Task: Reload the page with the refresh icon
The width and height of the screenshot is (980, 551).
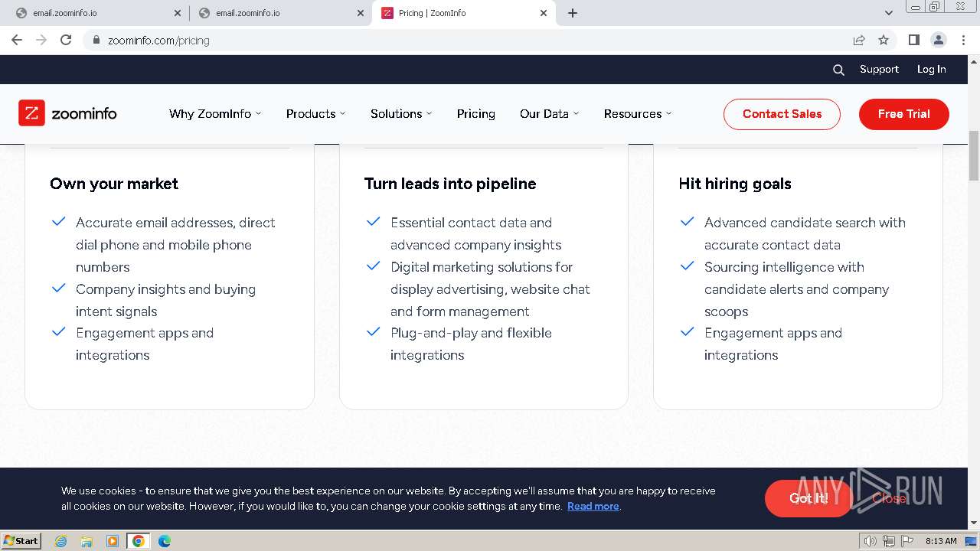Action: pyautogui.click(x=66, y=40)
